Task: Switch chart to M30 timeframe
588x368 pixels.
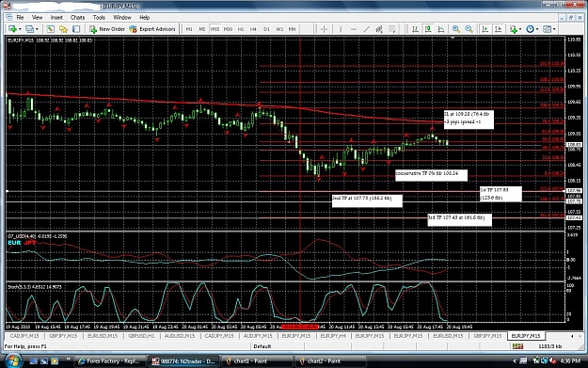Action: click(x=228, y=29)
